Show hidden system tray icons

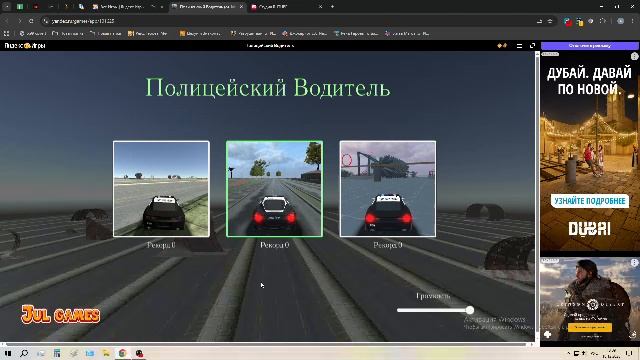[568, 353]
